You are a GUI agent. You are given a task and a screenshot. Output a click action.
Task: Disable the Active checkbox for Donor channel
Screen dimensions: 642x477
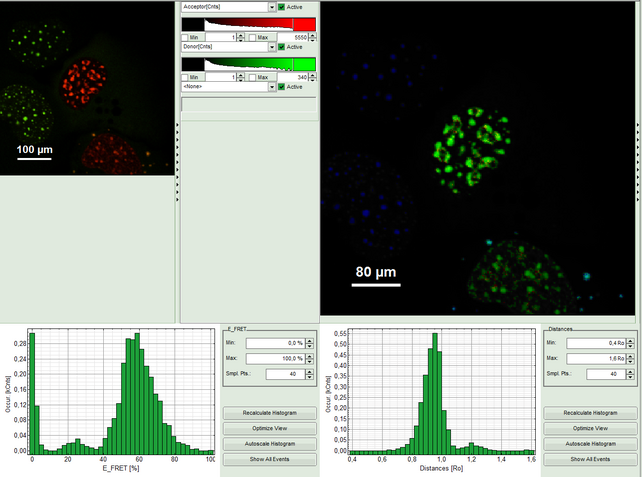[283, 46]
